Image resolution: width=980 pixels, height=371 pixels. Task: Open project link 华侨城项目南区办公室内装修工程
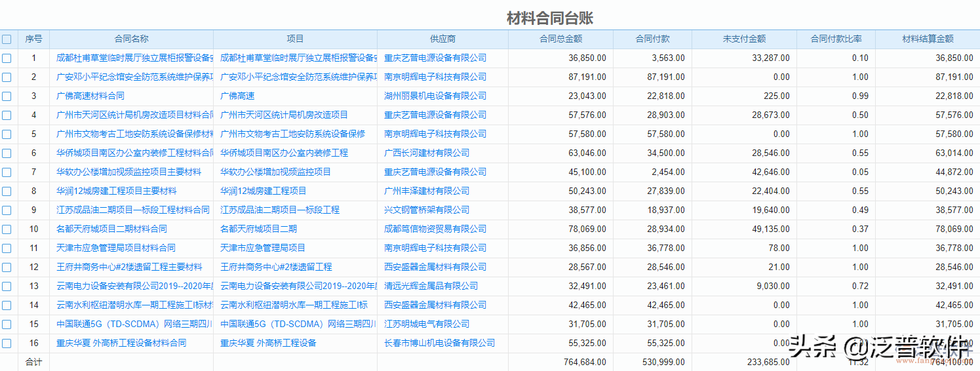(284, 153)
